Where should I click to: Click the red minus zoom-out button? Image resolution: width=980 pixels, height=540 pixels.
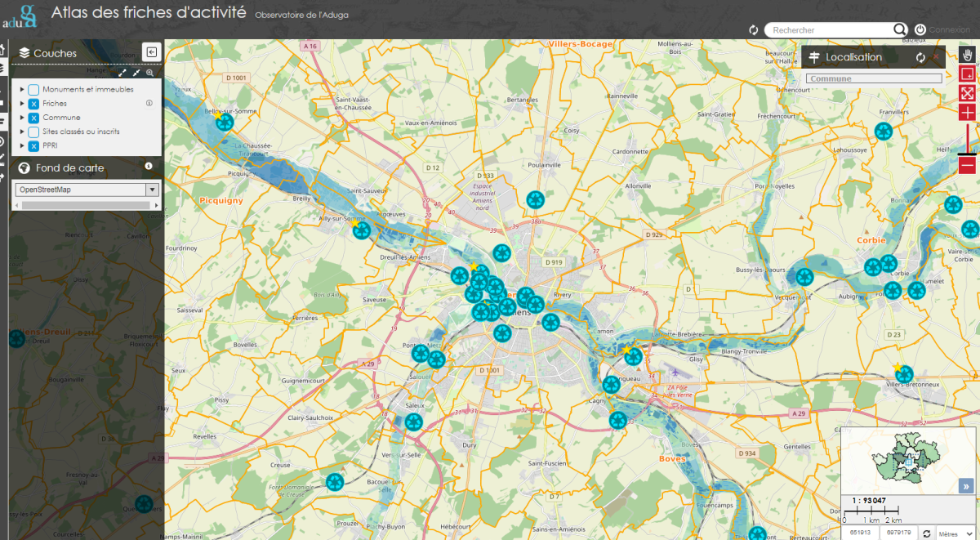coord(968,166)
